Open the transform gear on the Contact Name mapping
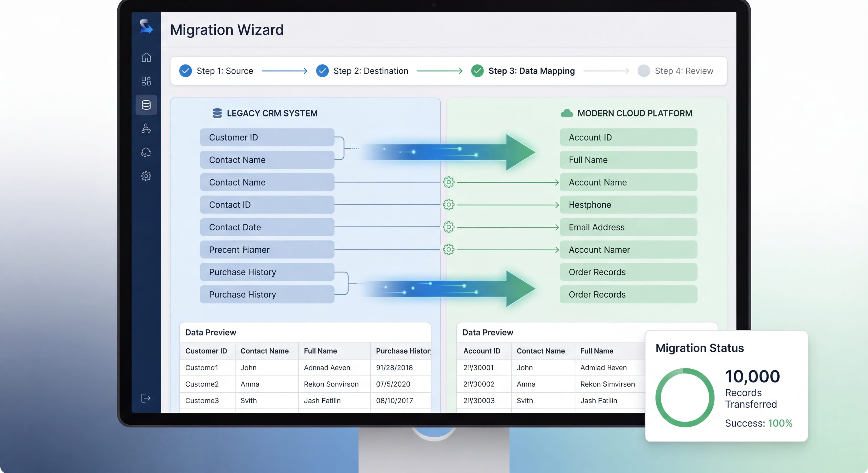 [x=449, y=182]
